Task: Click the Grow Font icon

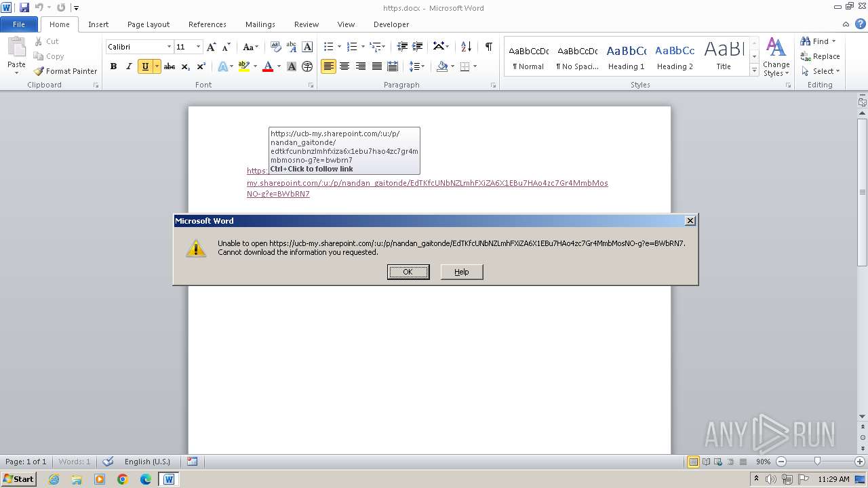Action: (212, 47)
